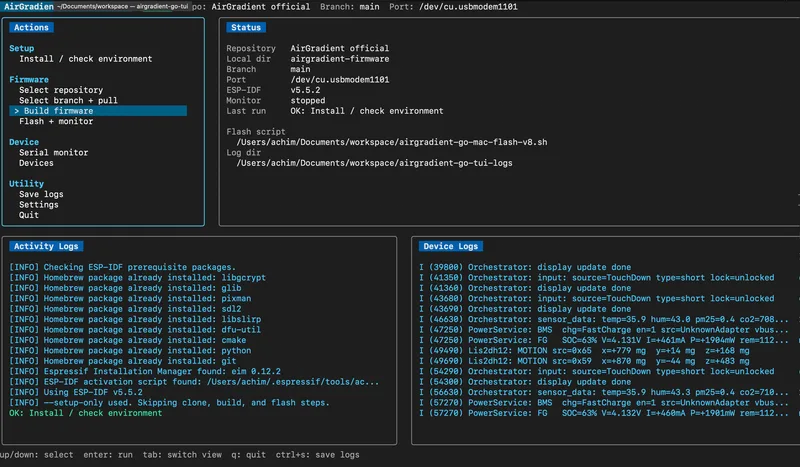Click the AirGradien title in header

tap(29, 6)
